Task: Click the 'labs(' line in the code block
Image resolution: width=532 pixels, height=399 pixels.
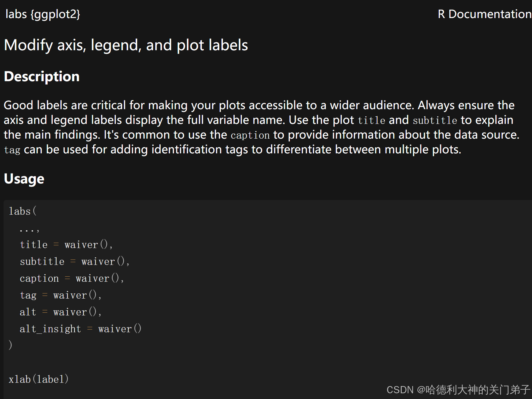Action: click(x=23, y=211)
